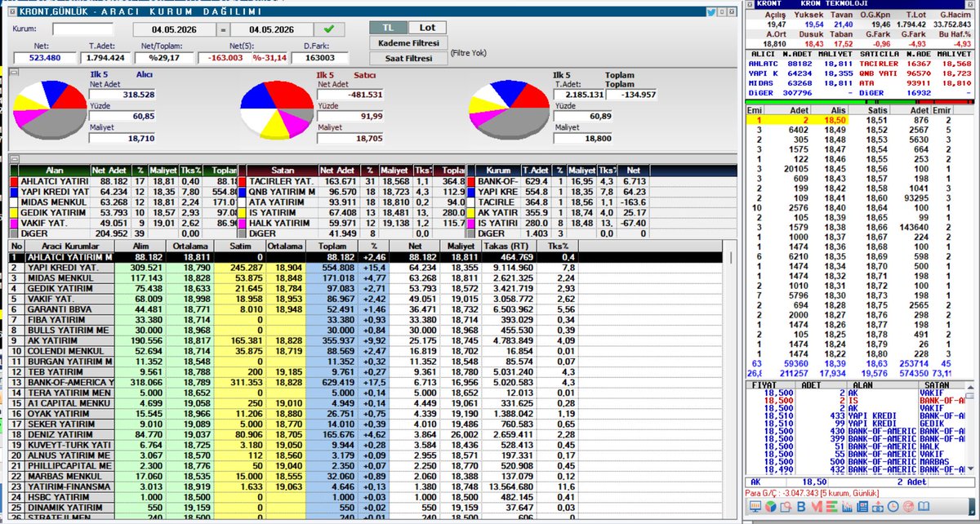Select row 18 DENIZ YATIRIM
The height and width of the screenshot is (524, 980).
click(366, 434)
